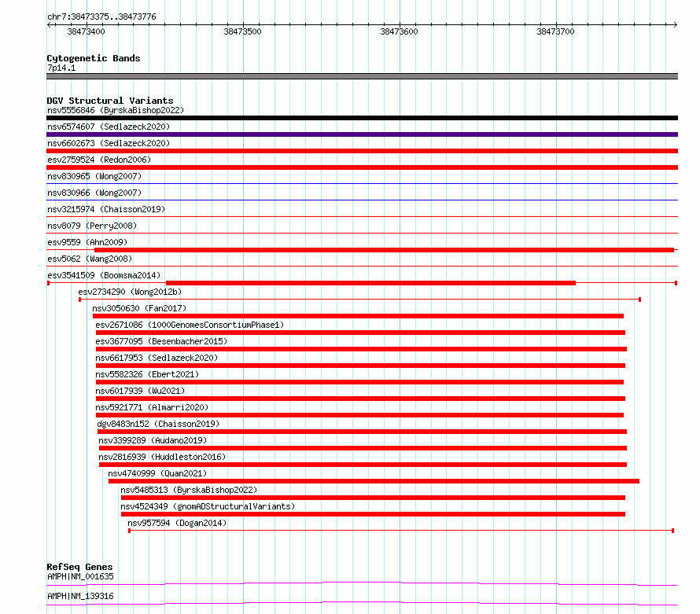Viewport: 700px width, 614px height.
Task: Open the dgv8483n152 (Chaisson2019) variant
Action: pyautogui.click(x=158, y=424)
